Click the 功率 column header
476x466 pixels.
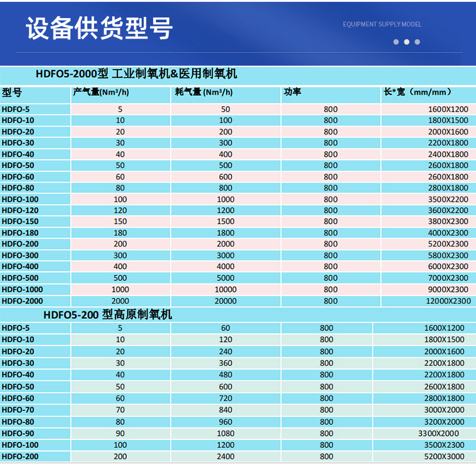pyautogui.click(x=292, y=92)
